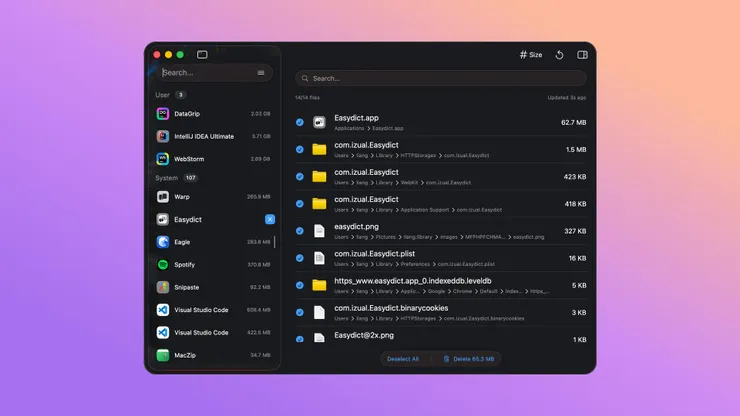Click the Easydict@2x.png file name

click(x=364, y=335)
